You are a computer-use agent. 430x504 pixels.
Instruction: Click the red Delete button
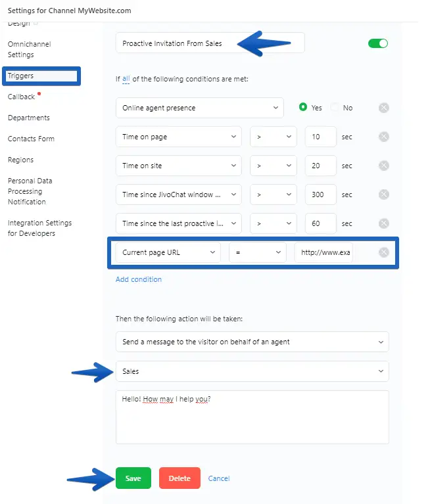[x=179, y=478]
